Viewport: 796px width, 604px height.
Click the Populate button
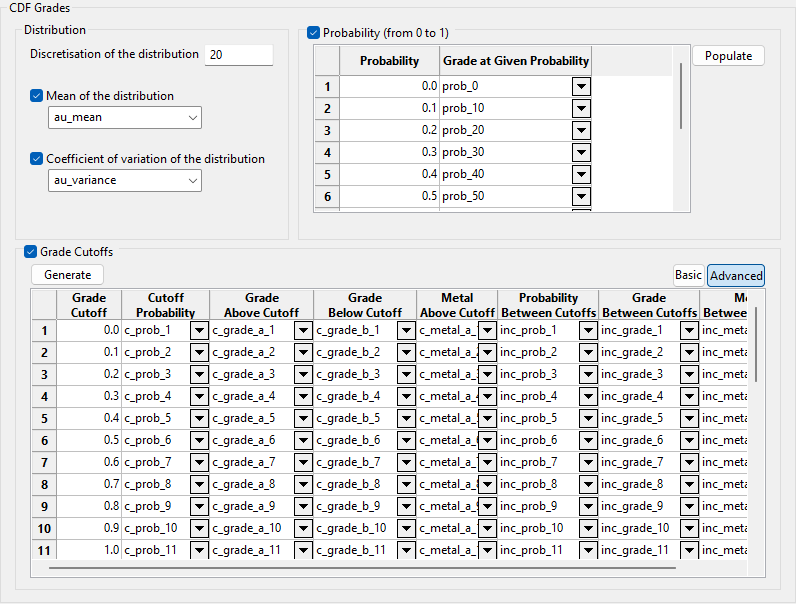[728, 56]
